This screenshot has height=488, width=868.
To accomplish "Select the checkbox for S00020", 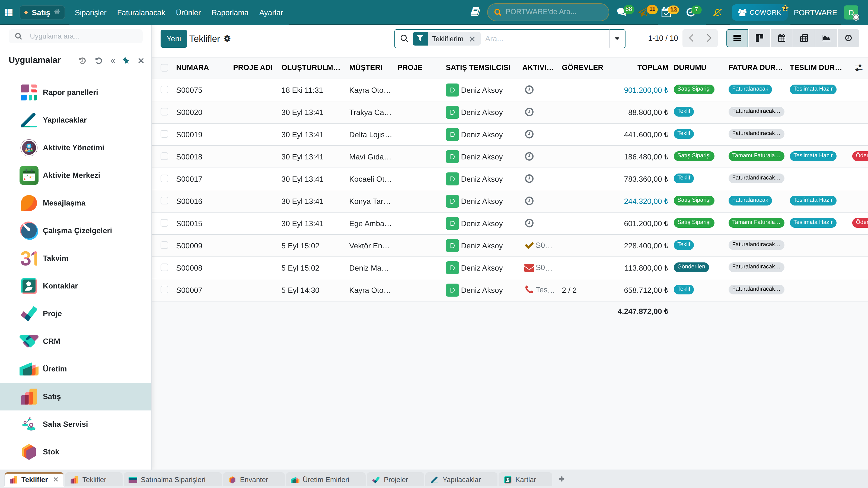I will (x=164, y=112).
